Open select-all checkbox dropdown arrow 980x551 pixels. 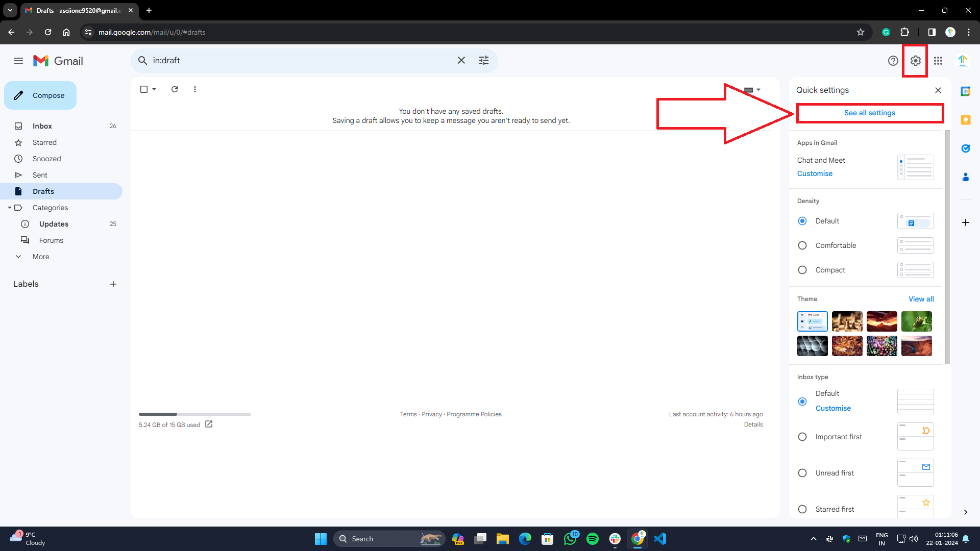click(154, 89)
